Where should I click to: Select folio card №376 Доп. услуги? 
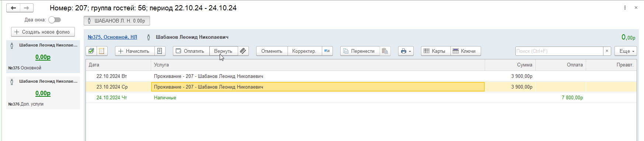point(43,93)
